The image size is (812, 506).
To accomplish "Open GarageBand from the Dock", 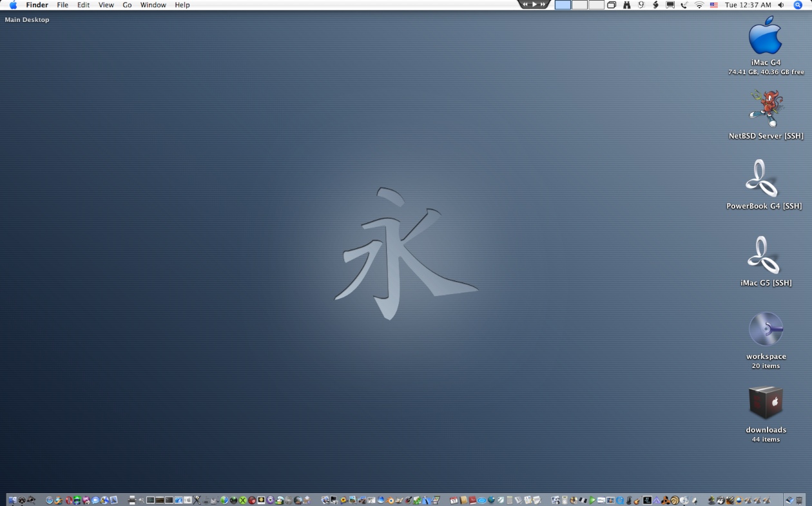I will (636, 500).
